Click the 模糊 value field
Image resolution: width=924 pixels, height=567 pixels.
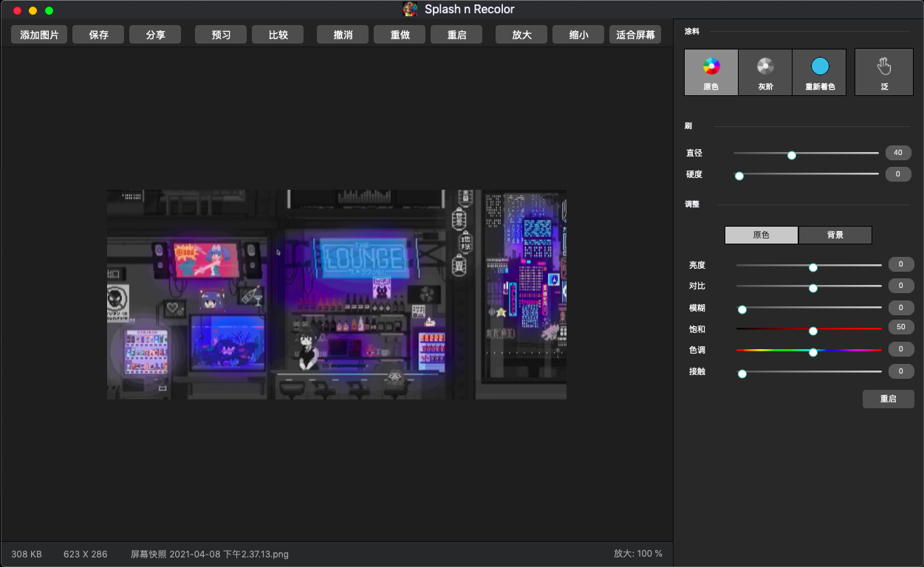(x=901, y=308)
